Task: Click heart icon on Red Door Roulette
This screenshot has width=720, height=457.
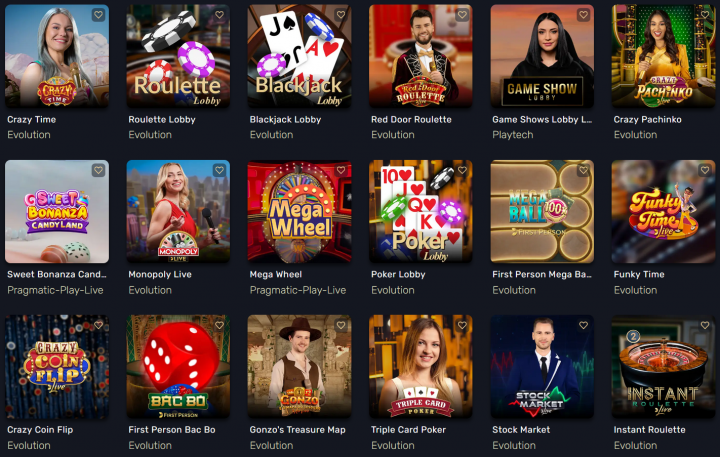Action: point(462,15)
